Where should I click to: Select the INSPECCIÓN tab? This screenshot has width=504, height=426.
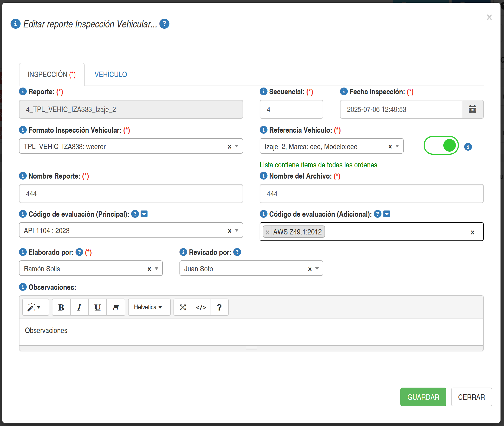(52, 74)
